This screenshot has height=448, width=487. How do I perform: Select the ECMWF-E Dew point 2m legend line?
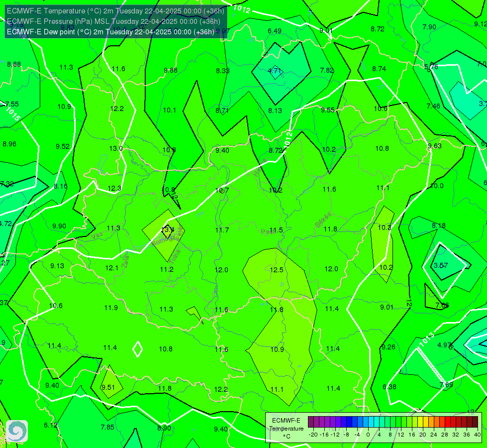point(110,32)
